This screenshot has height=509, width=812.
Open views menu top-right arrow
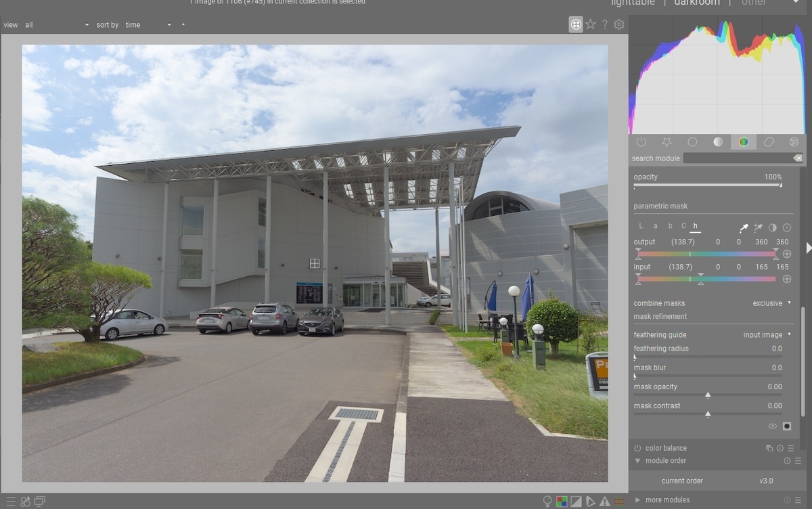(x=796, y=3)
